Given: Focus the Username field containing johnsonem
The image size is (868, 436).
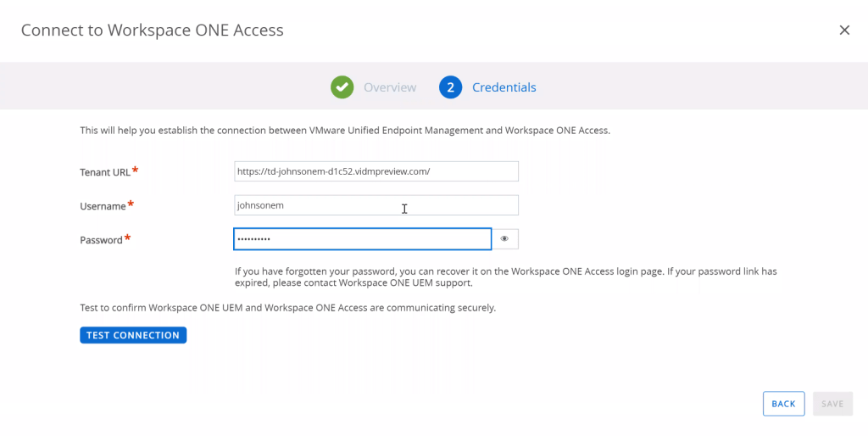Looking at the screenshot, I should (376, 205).
